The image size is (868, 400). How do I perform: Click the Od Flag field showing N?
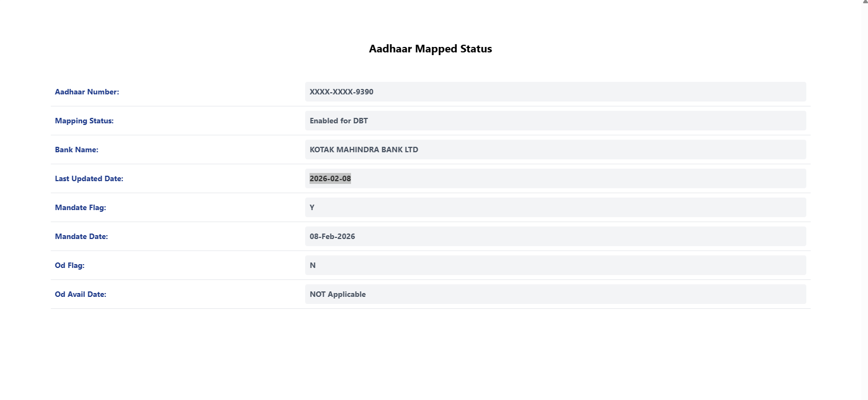[x=555, y=265]
